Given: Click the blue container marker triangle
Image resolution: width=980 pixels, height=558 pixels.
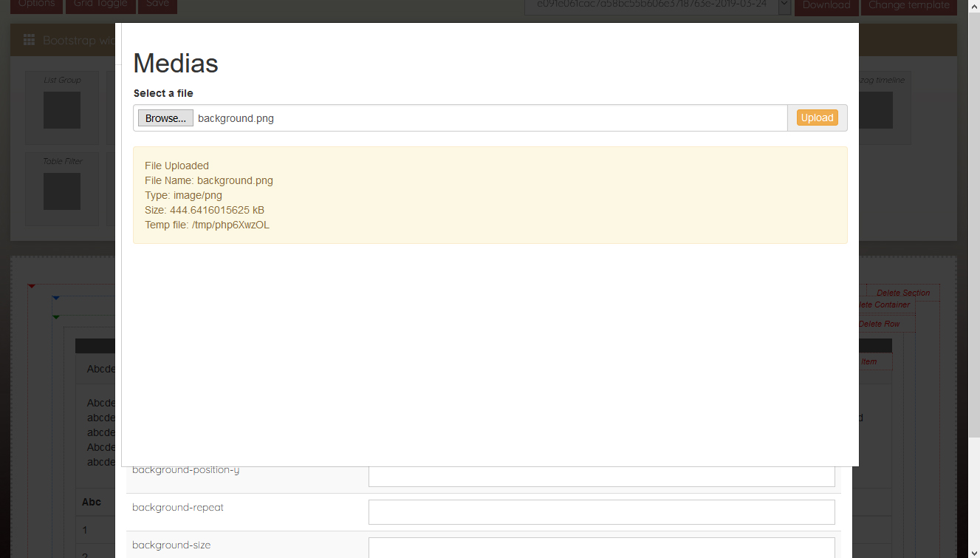Looking at the screenshot, I should click(x=55, y=299).
